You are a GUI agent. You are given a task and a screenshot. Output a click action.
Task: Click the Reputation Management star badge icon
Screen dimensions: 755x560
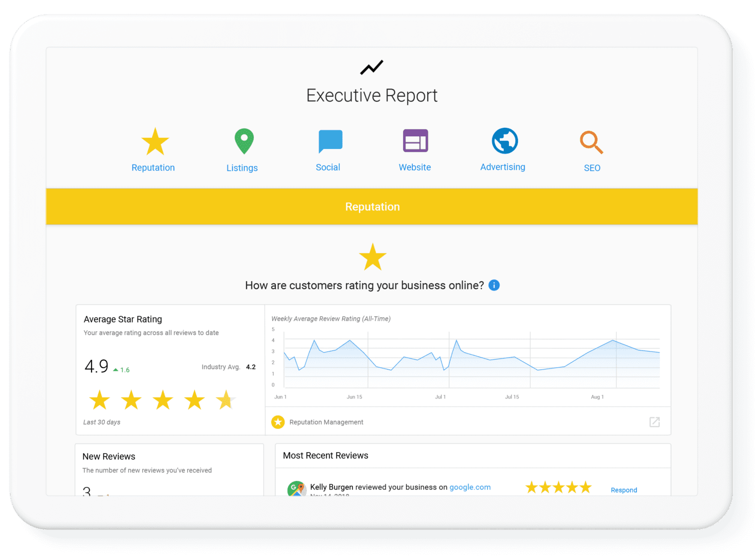[278, 422]
